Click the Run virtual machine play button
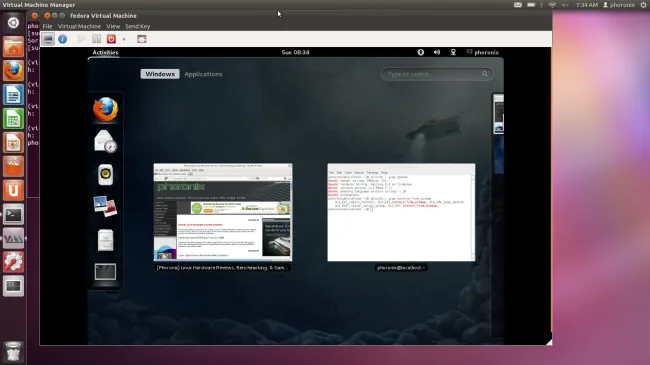The height and width of the screenshot is (365, 650). (82, 39)
